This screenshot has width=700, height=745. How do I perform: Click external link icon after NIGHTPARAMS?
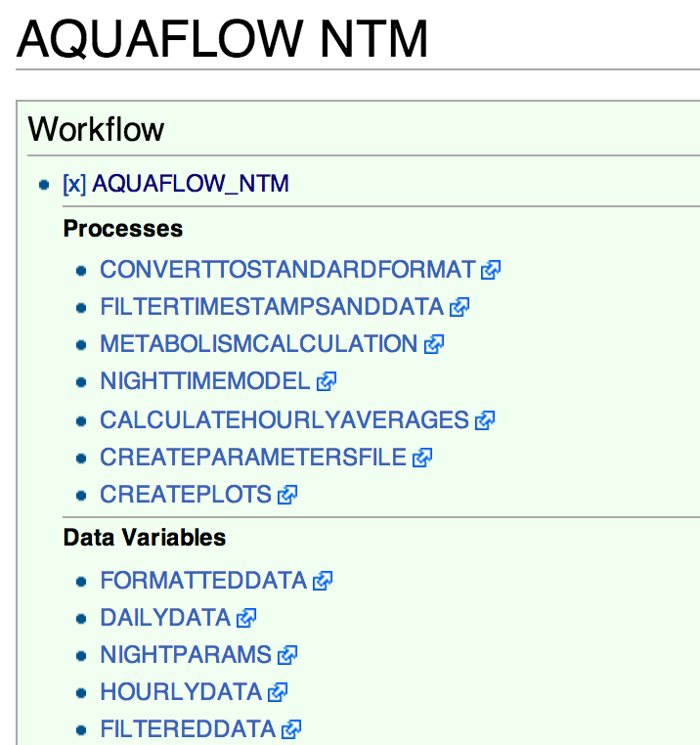[286, 656]
